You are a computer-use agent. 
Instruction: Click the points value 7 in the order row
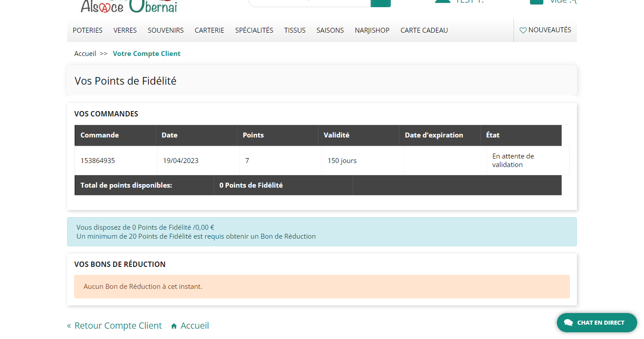(247, 160)
